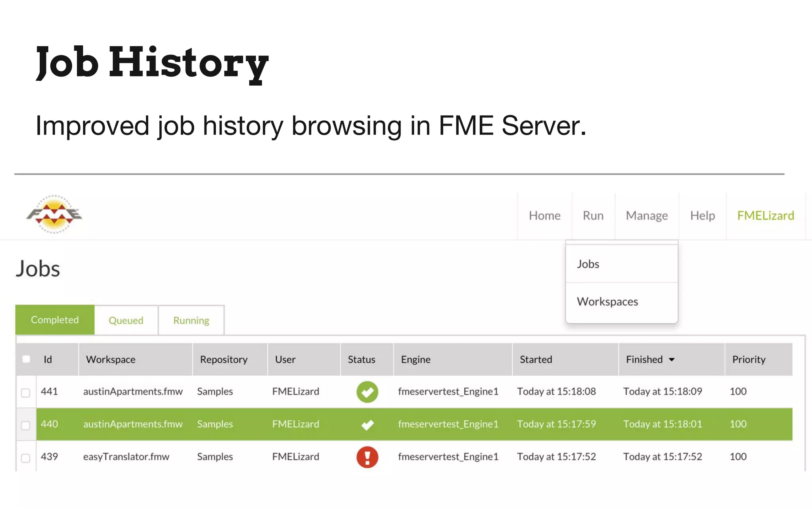
Task: Select Workspaces in the Manage dropdown
Action: point(622,302)
